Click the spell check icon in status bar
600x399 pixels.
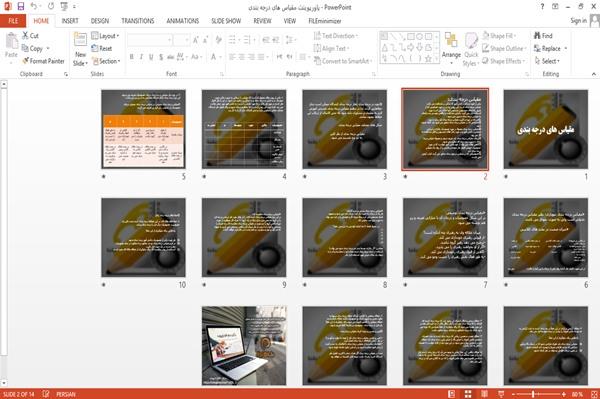[x=46, y=394]
